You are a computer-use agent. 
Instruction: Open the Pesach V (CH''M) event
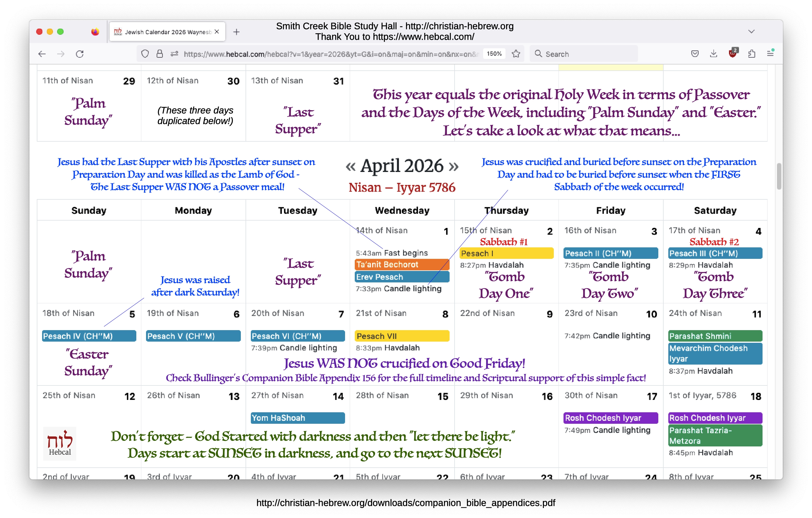tap(193, 336)
